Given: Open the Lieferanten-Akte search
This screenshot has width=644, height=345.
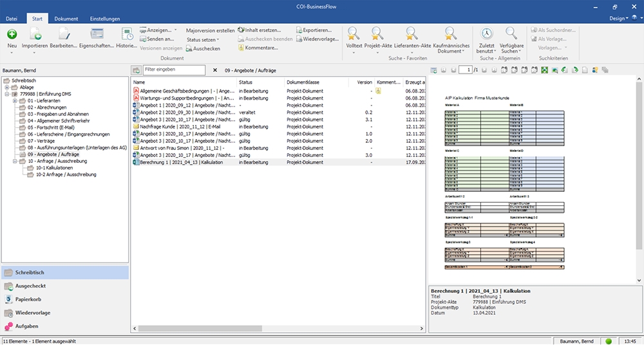Looking at the screenshot, I should [411, 34].
